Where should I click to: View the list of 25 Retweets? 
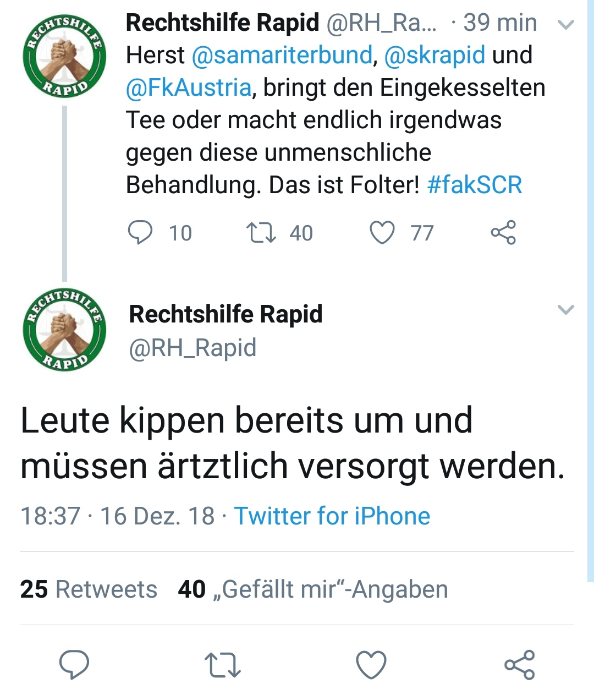(x=89, y=589)
